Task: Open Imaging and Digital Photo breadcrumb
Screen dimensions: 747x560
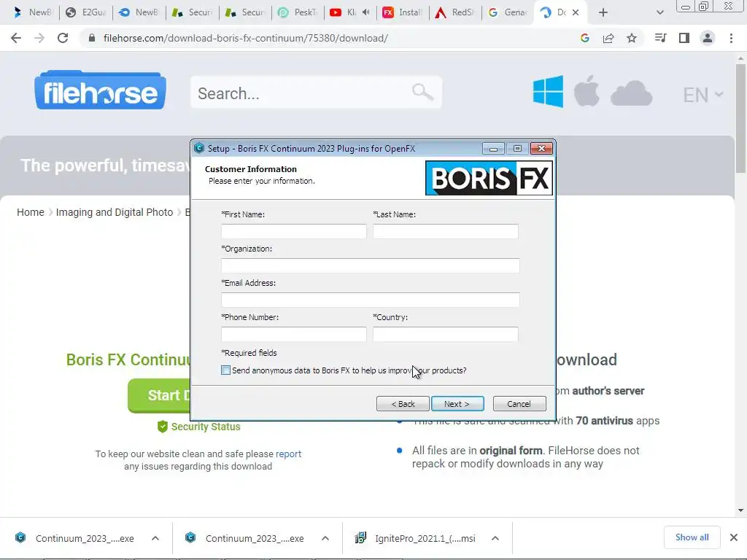Action: (x=115, y=212)
